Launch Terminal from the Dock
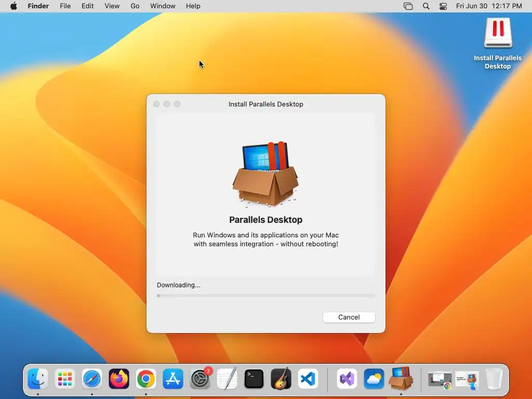 (x=254, y=379)
